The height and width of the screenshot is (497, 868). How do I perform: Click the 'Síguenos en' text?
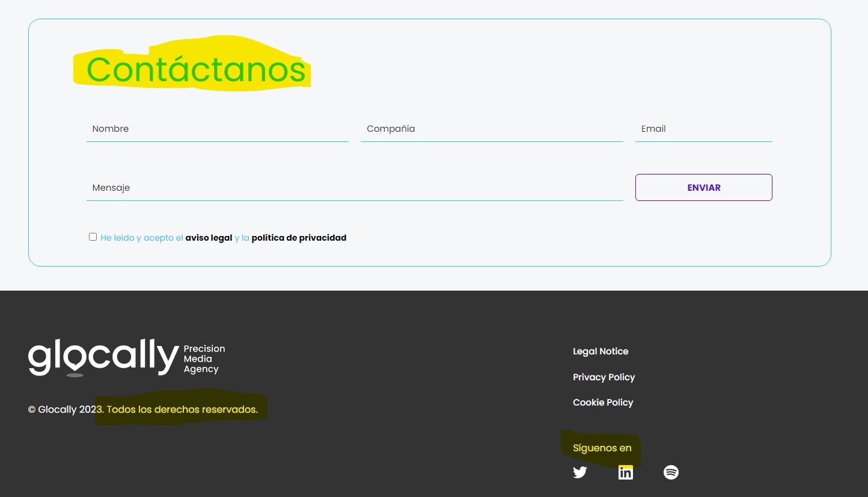[602, 448]
